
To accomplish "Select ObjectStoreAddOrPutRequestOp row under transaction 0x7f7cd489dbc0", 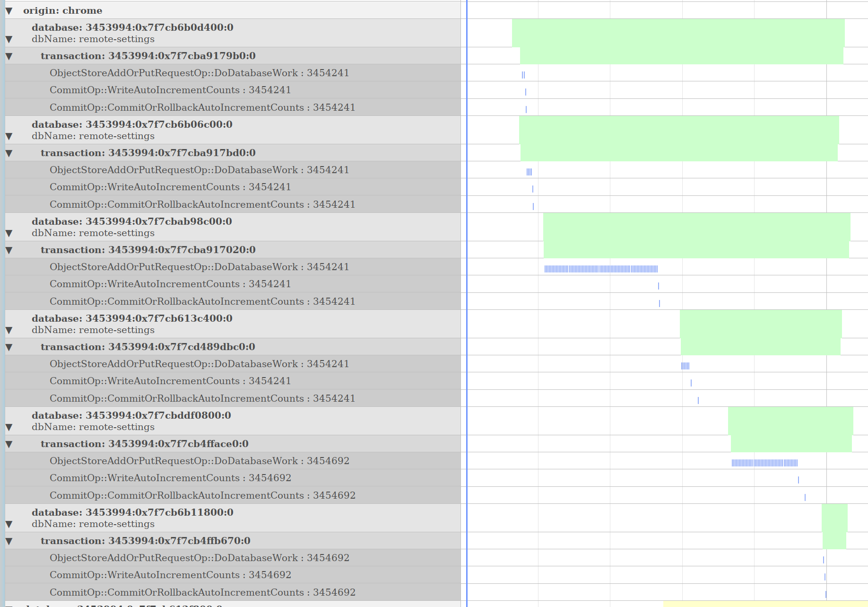I will pos(233,364).
